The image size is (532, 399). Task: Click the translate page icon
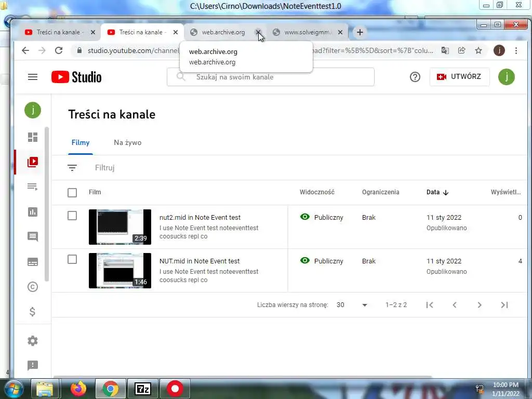pyautogui.click(x=445, y=50)
